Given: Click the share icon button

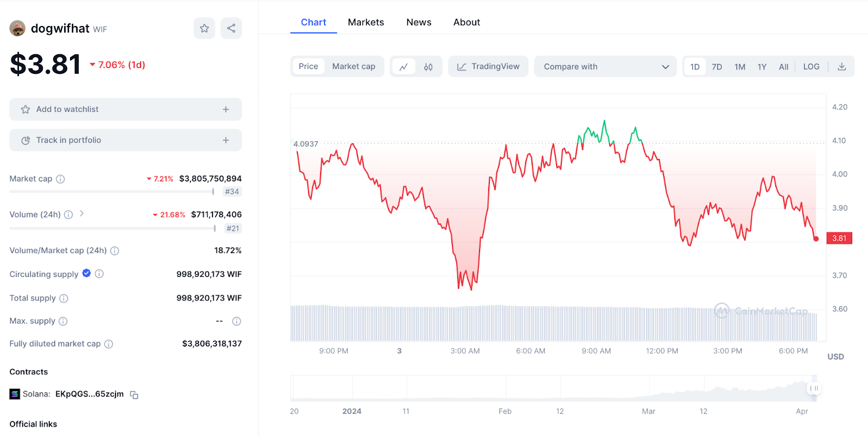Looking at the screenshot, I should click(x=231, y=28).
